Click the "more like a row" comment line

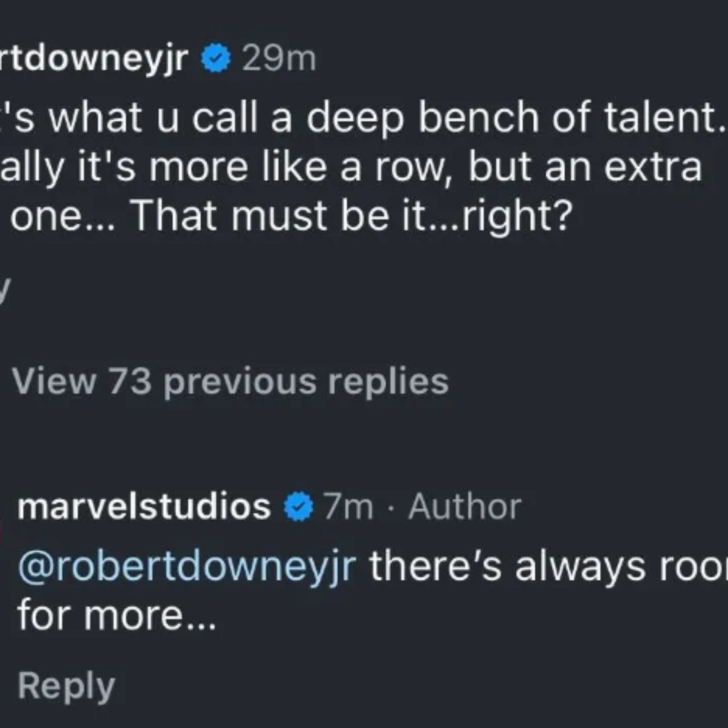pyautogui.click(x=351, y=167)
